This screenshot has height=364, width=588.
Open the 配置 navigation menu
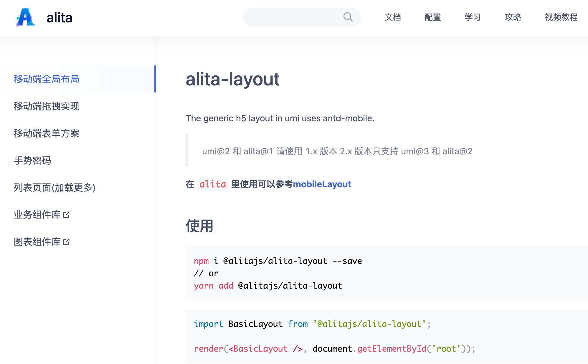tap(433, 17)
